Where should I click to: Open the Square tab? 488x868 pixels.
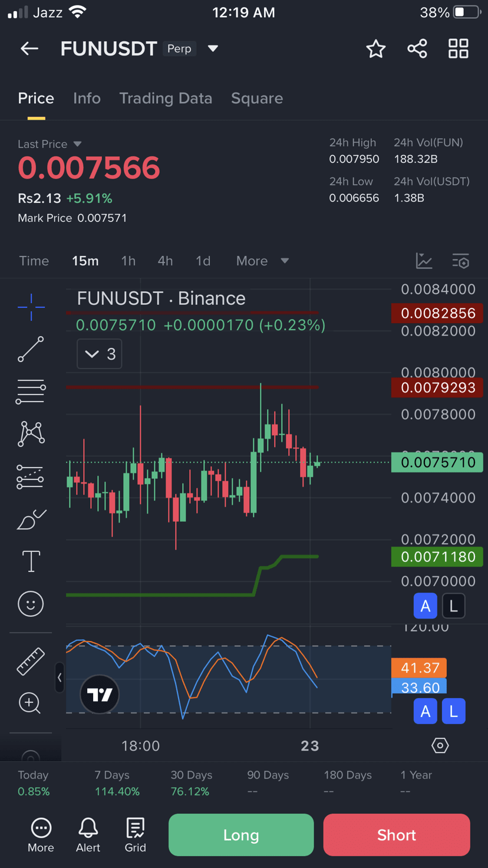(257, 98)
